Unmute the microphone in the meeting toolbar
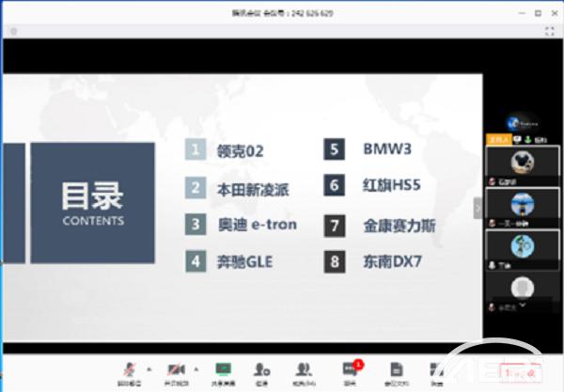The height and width of the screenshot is (392, 564). click(128, 368)
